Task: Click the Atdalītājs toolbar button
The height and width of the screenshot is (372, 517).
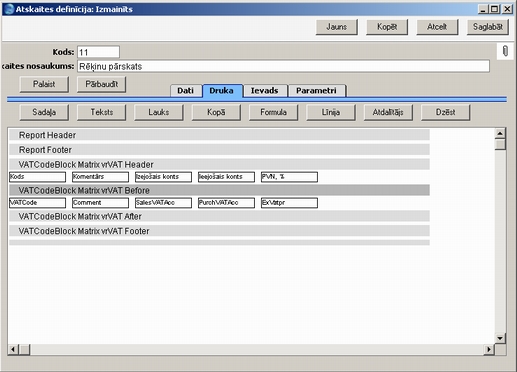Action: (388, 112)
